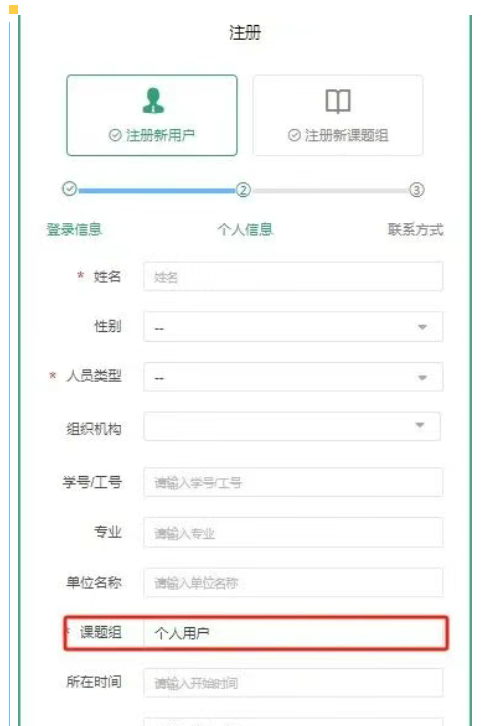Image resolution: width=486 pixels, height=726 pixels.
Task: Click the 专业 text field
Action: [x=293, y=532]
